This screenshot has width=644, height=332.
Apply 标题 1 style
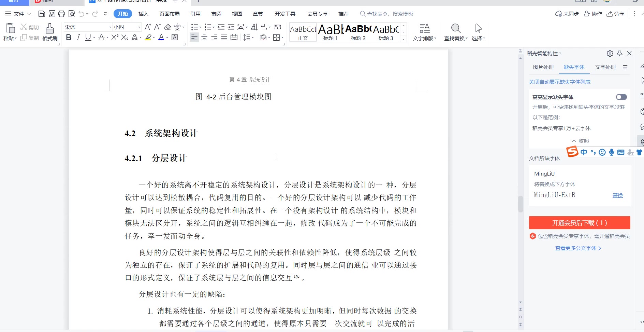click(x=331, y=32)
